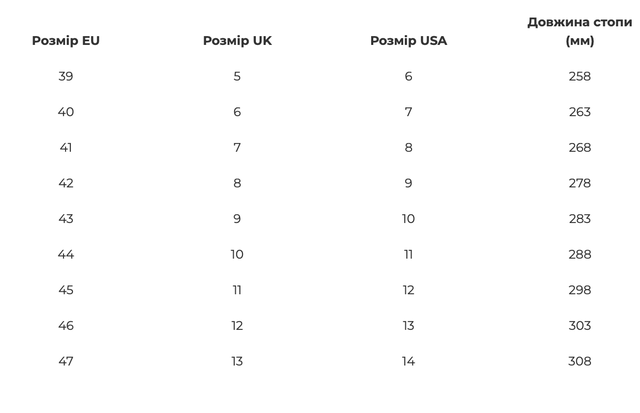
Task: Select UK size 5 in the EU 39 row
Action: coord(237,76)
